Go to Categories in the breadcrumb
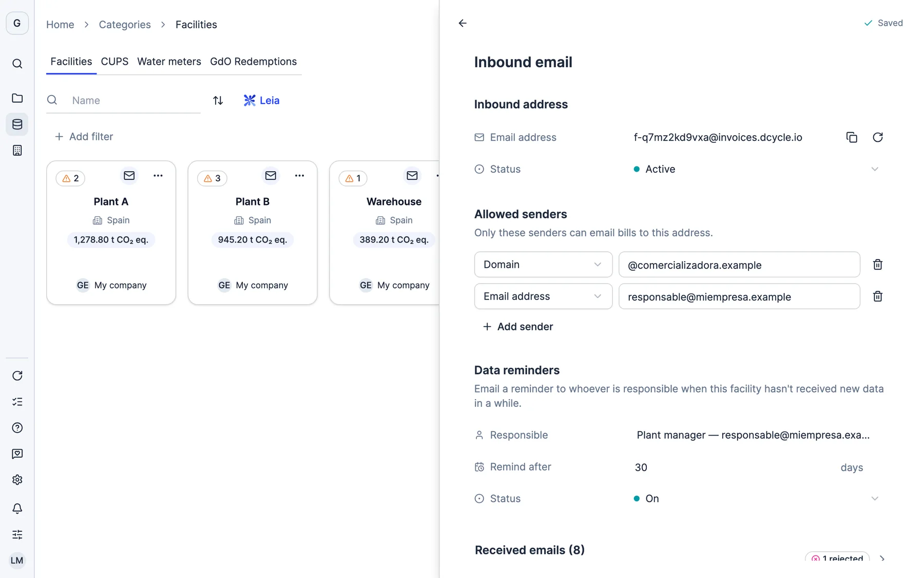The height and width of the screenshot is (578, 924). [x=125, y=25]
